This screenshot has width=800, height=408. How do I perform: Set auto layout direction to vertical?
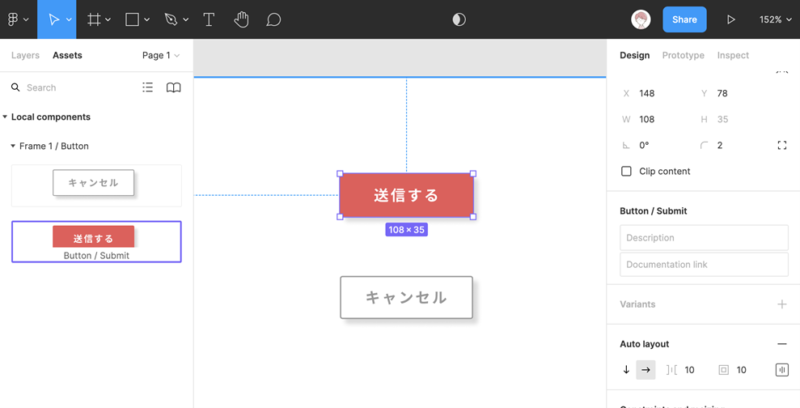(626, 370)
